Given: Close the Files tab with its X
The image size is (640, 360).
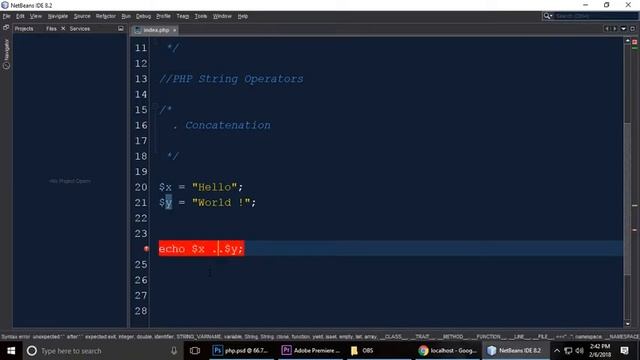Looking at the screenshot, I should click(63, 29).
